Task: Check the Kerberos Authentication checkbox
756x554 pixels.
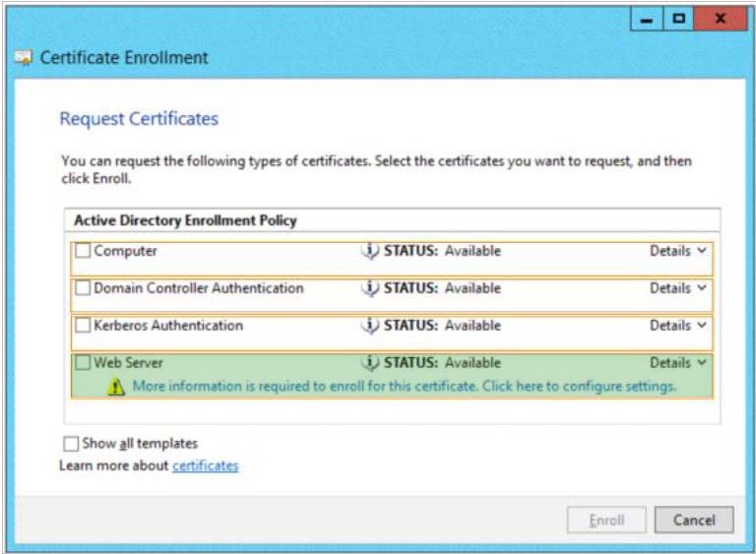Action: click(83, 325)
